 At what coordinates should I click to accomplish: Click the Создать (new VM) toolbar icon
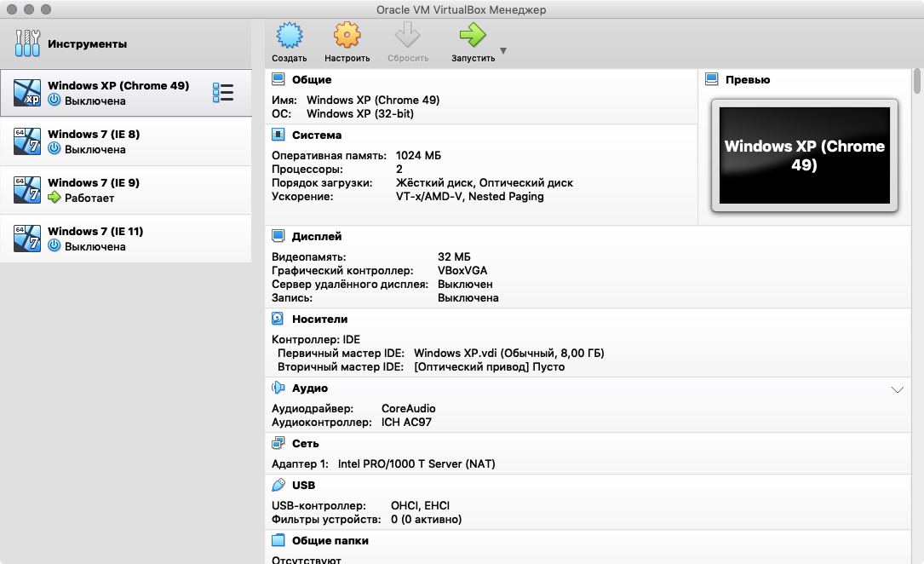click(x=290, y=36)
